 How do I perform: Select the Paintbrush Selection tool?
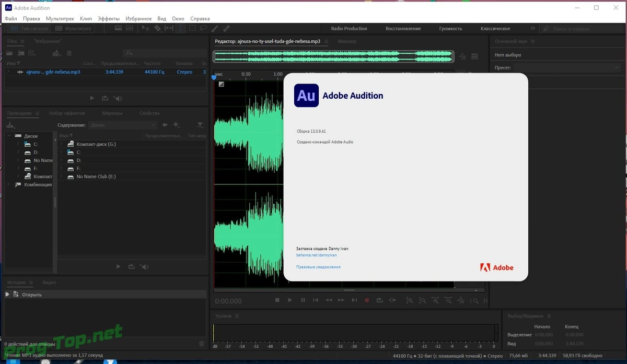pyautogui.click(x=215, y=28)
